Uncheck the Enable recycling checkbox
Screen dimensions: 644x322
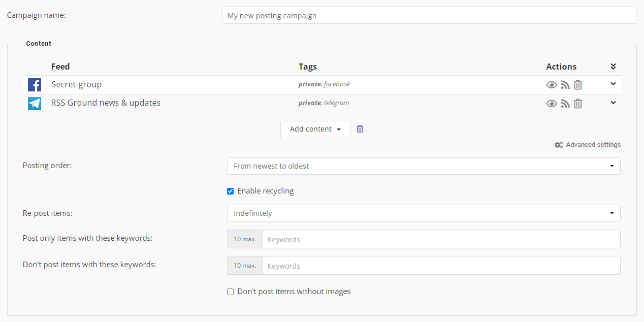coord(230,191)
